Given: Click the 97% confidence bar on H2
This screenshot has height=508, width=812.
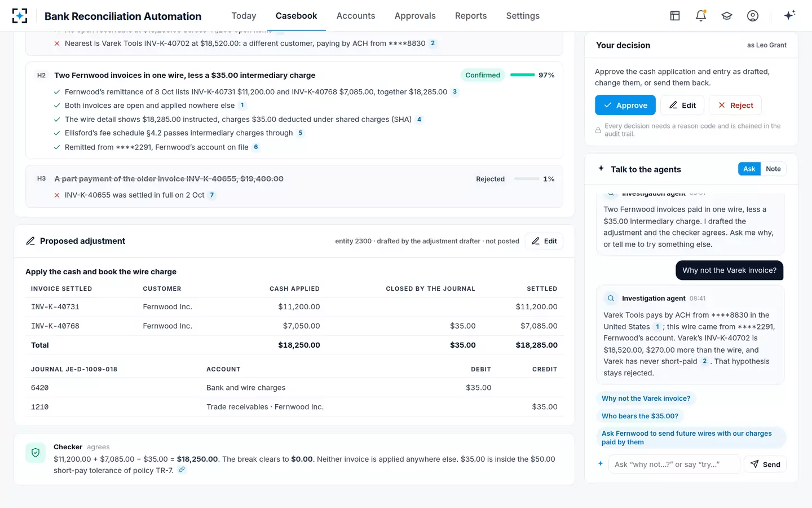Looking at the screenshot, I should pos(522,75).
